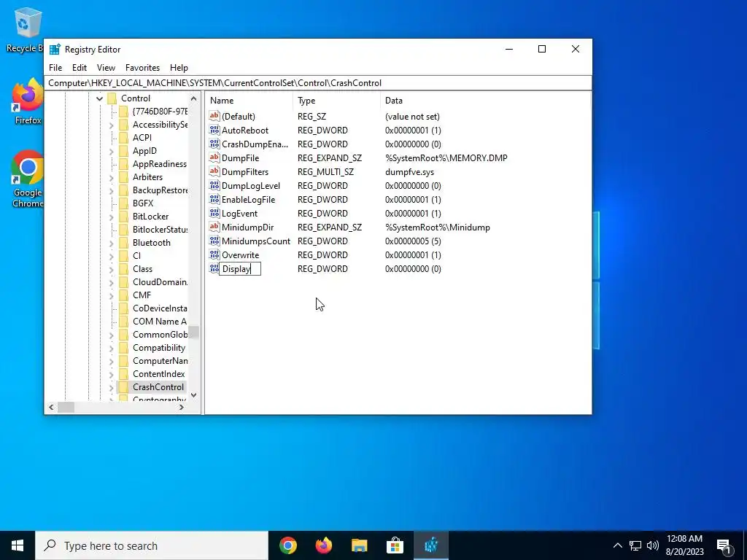Click the MinidumpsCount DWORD icon
This screenshot has width=747, height=560.
pyautogui.click(x=214, y=241)
